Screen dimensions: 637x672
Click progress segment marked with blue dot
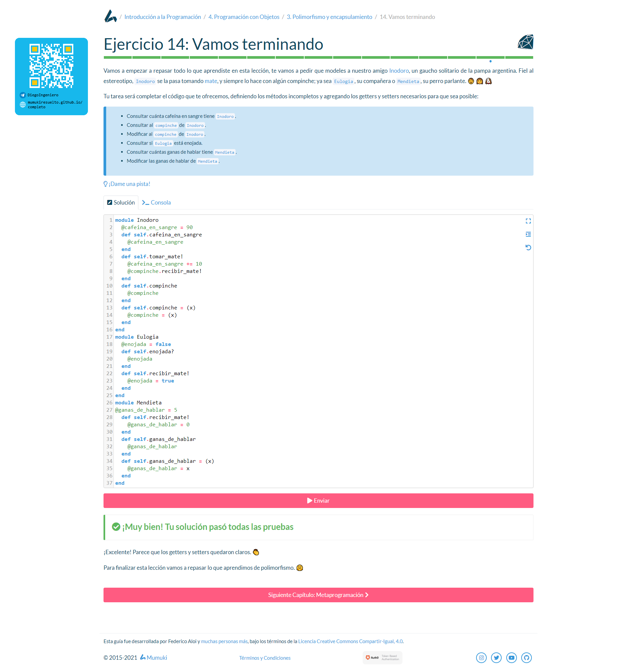pyautogui.click(x=490, y=57)
